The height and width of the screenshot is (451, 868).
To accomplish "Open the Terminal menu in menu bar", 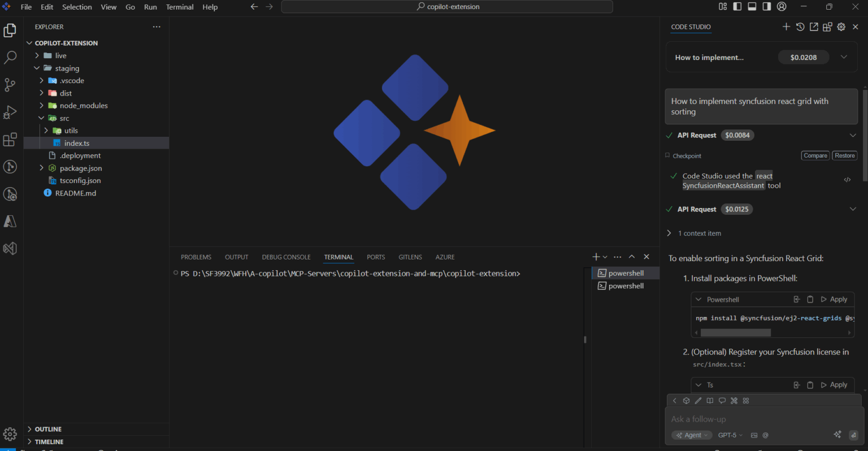I will [180, 7].
